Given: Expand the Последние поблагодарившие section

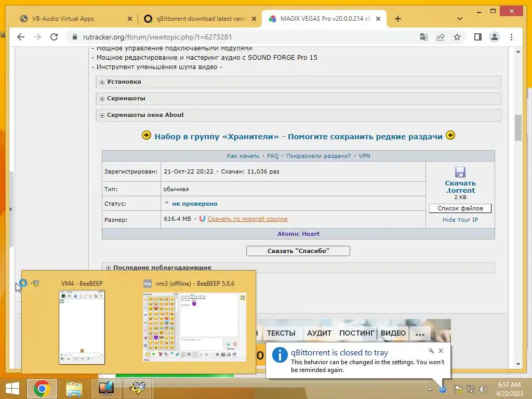Looking at the screenshot, I should pyautogui.click(x=298, y=268).
